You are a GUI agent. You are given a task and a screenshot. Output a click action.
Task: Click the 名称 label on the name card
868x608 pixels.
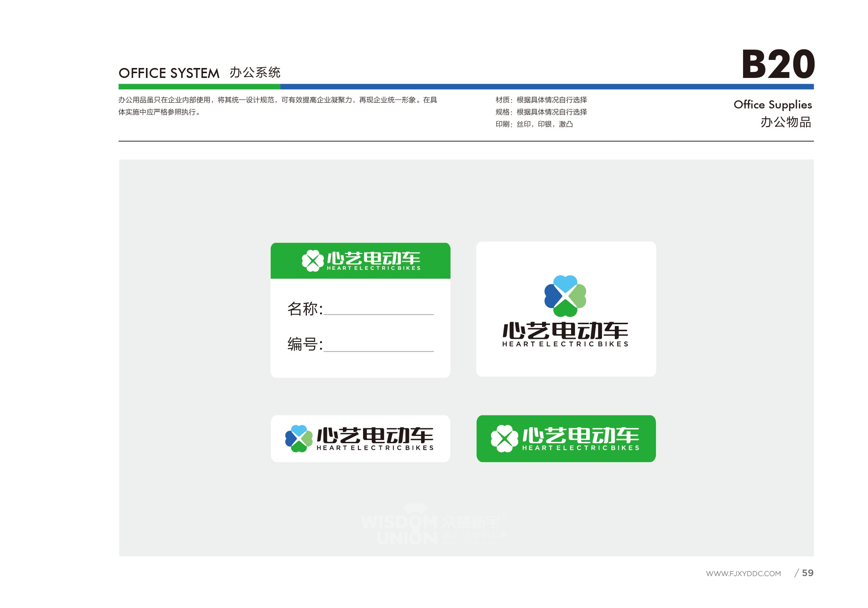(x=305, y=308)
